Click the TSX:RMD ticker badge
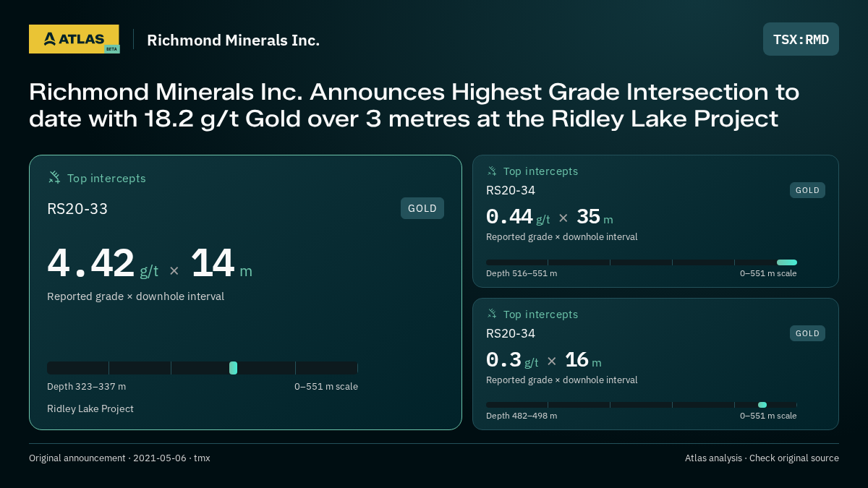The width and height of the screenshot is (868, 488). click(801, 39)
